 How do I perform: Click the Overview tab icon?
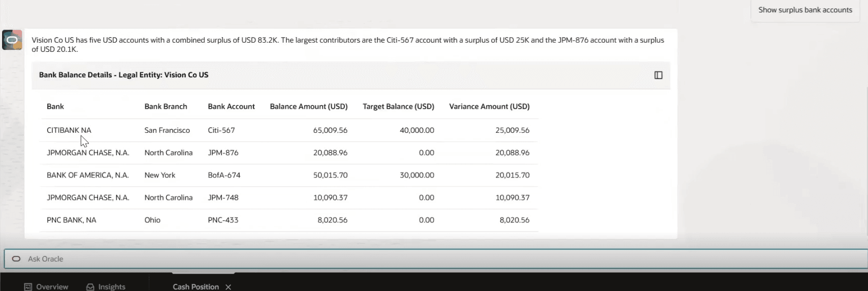point(28,287)
